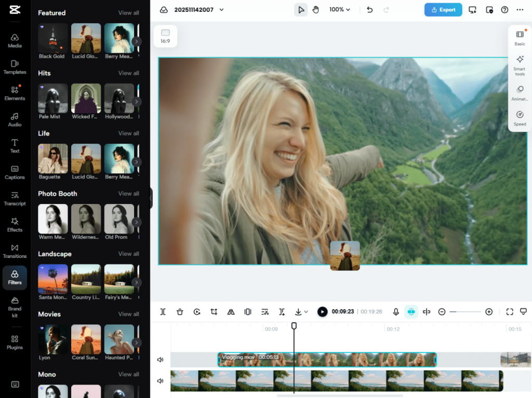Mute the bottom landscape video track
This screenshot has height=398, width=532.
click(x=160, y=381)
